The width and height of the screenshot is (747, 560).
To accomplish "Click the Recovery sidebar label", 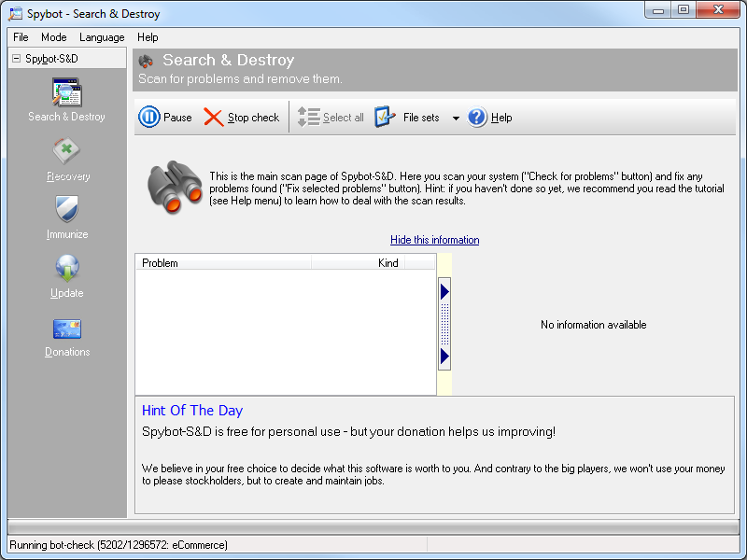I will [68, 176].
